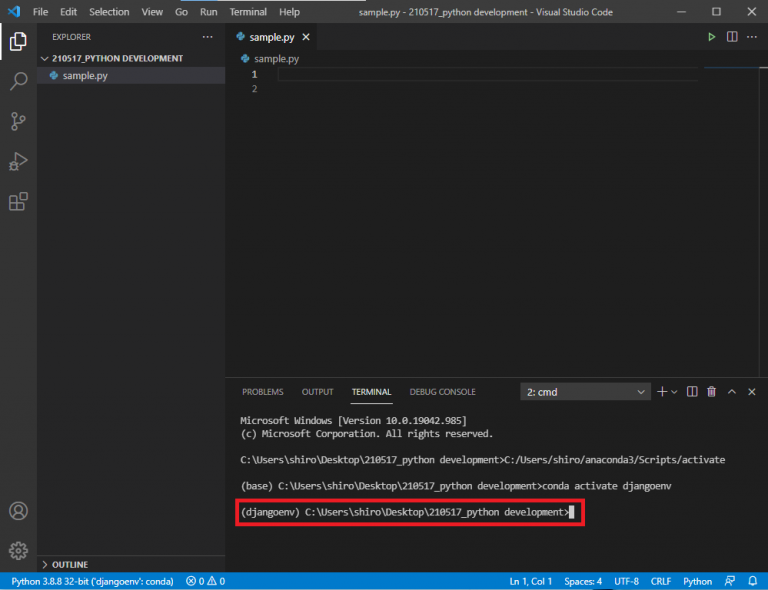Split the editor to the right
The width and height of the screenshot is (768, 590).
(732, 37)
